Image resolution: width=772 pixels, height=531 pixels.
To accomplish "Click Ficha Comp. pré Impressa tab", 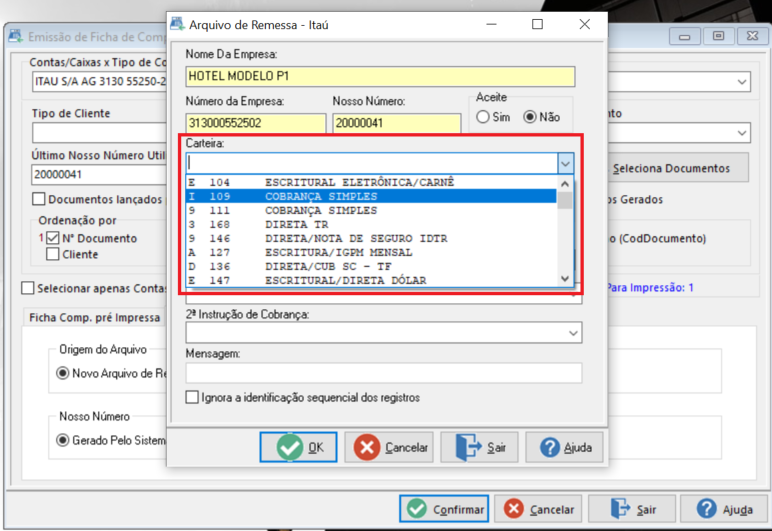I will [x=95, y=317].
